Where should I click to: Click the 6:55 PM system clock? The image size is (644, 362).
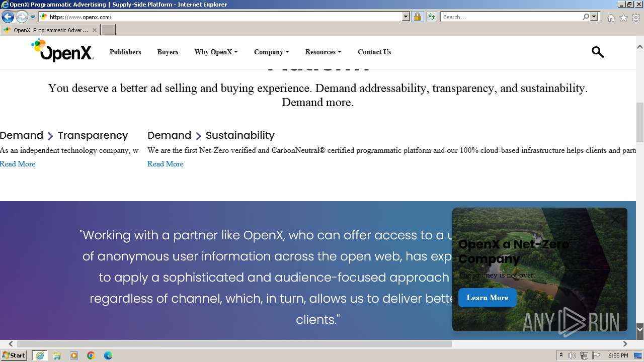click(x=618, y=355)
